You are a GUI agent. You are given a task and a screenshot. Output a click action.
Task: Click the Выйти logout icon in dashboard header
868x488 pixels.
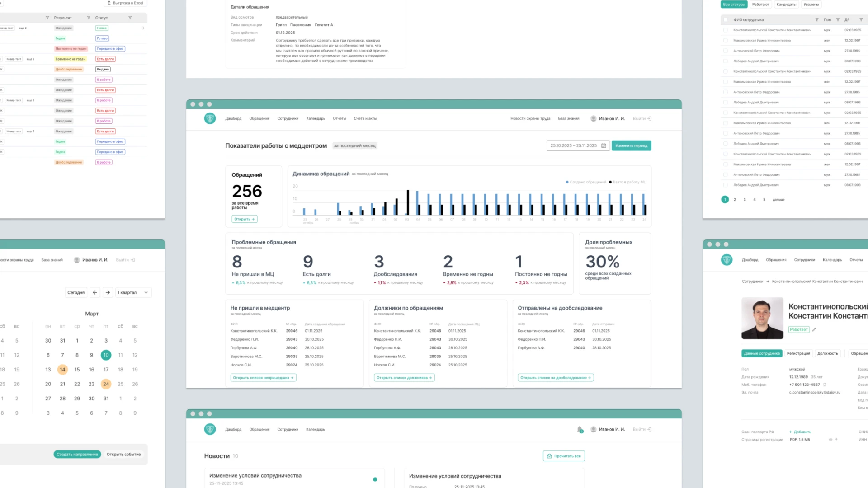point(649,119)
